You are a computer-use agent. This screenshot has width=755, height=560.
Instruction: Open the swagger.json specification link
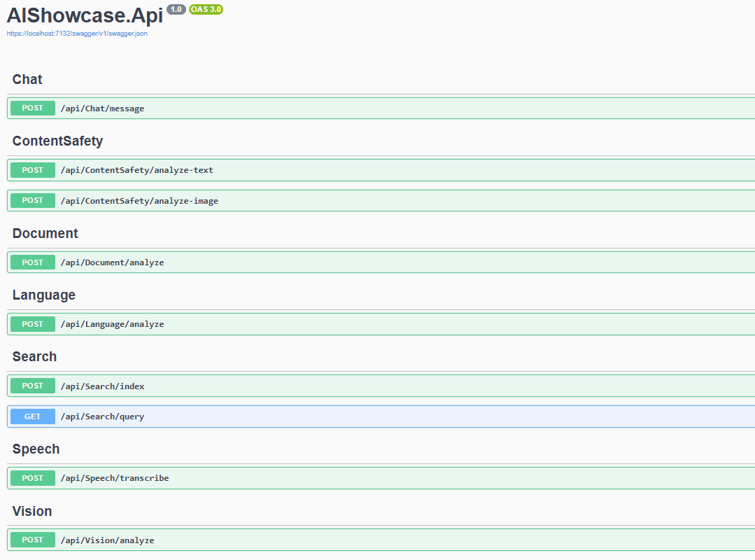click(x=77, y=33)
